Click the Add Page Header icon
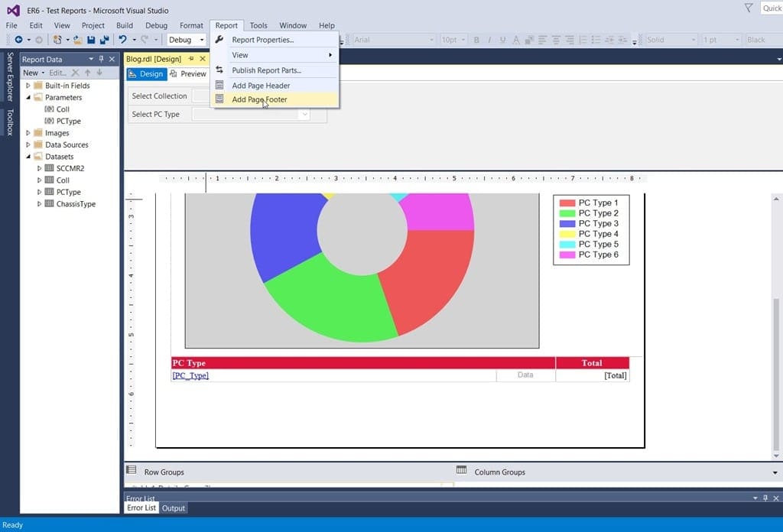The image size is (783, 532). coord(219,86)
